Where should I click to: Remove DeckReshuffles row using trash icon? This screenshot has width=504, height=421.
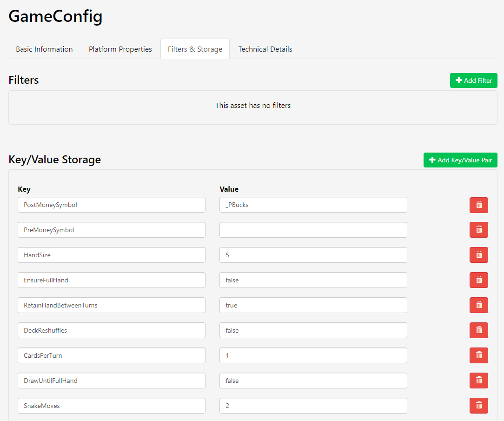click(478, 330)
